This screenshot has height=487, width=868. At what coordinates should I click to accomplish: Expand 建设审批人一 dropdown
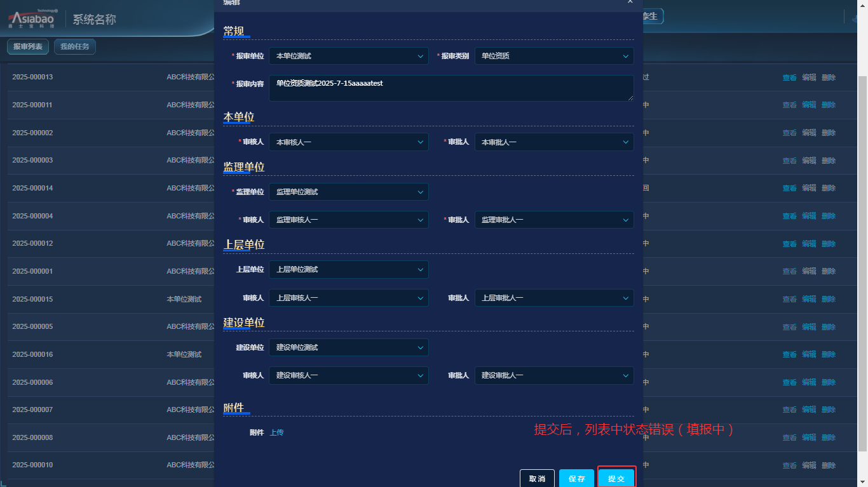click(x=554, y=375)
